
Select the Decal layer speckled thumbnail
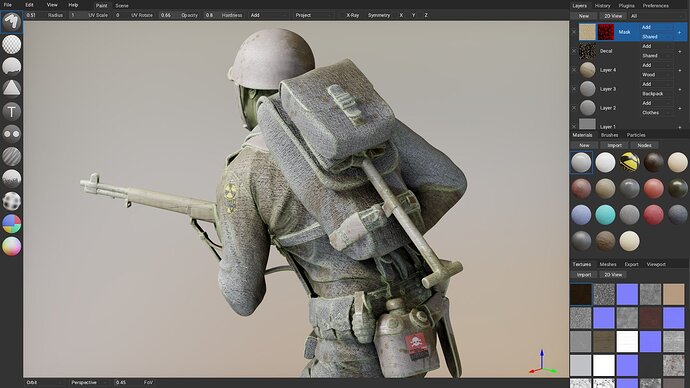click(x=587, y=51)
